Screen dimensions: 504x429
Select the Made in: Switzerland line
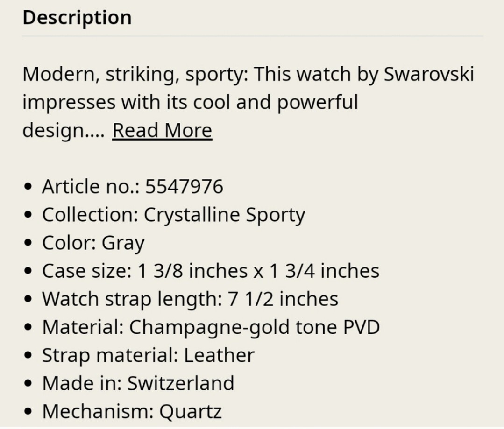click(138, 383)
